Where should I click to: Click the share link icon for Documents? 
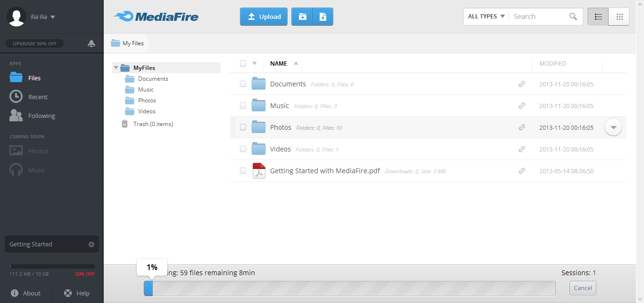(x=522, y=84)
